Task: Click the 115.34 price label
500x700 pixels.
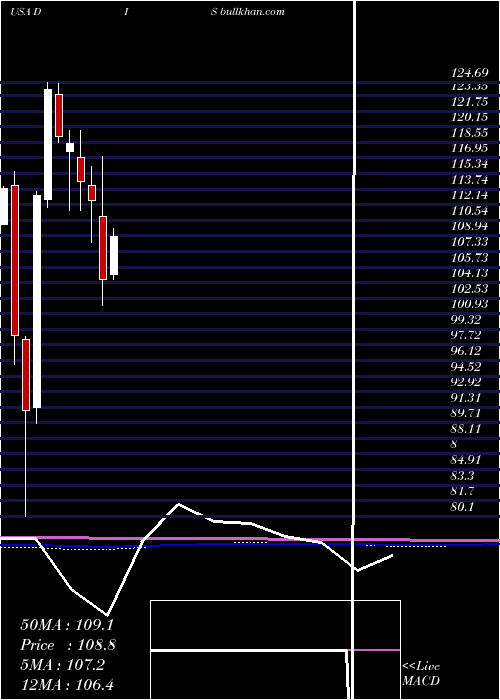Action: (x=470, y=164)
